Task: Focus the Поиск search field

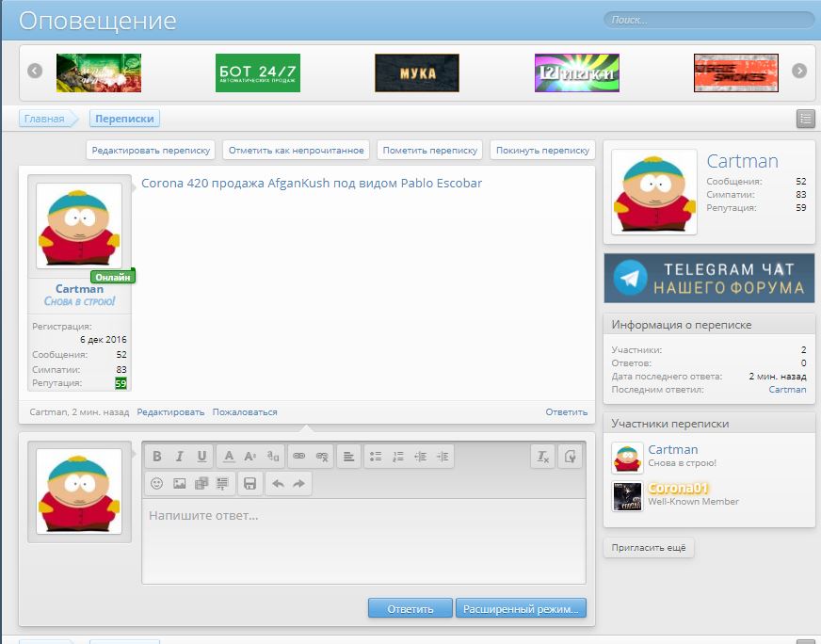Action: [709, 21]
